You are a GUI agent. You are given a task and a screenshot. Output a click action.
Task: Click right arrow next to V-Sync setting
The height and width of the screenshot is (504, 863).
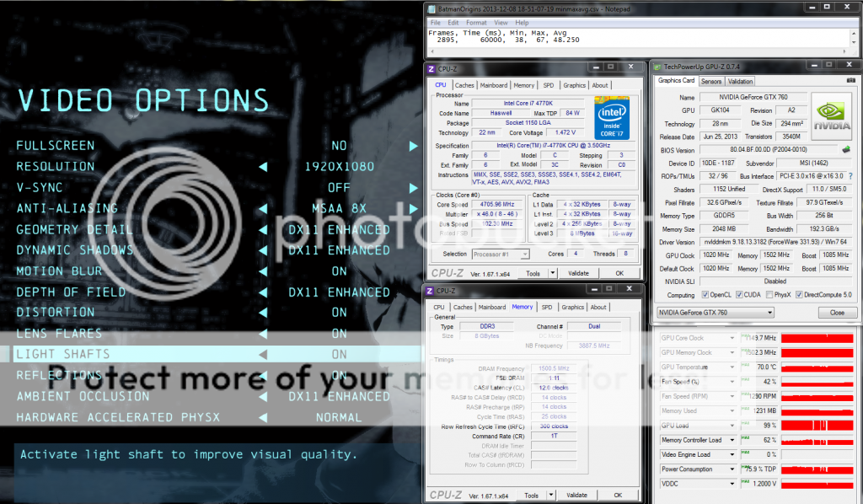pos(413,187)
